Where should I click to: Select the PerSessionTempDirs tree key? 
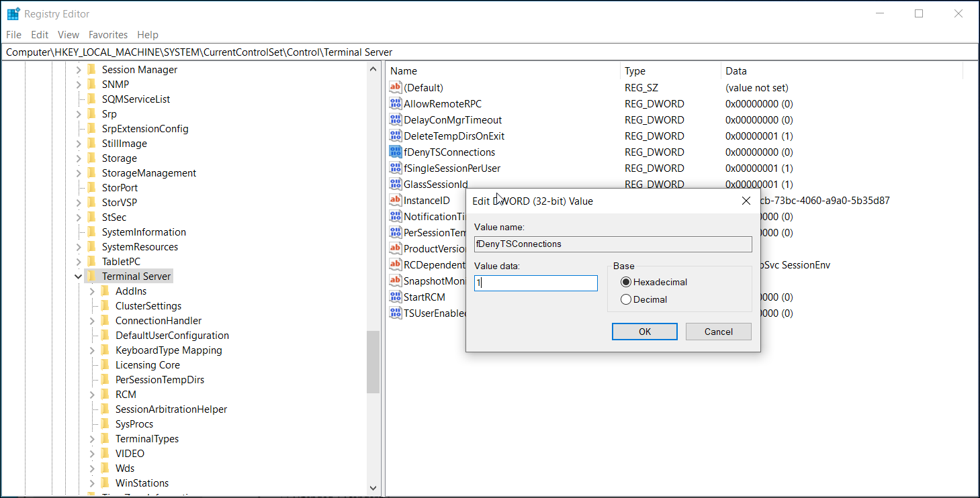coord(160,380)
